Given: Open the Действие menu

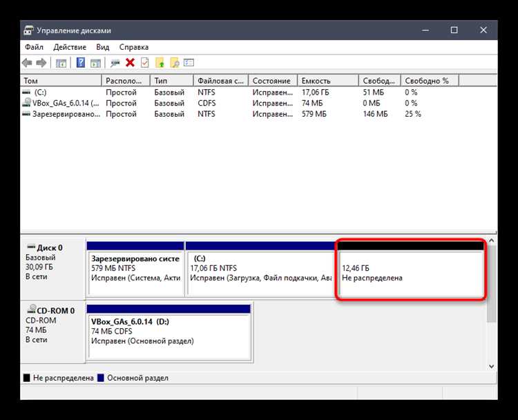Looking at the screenshot, I should (70, 47).
